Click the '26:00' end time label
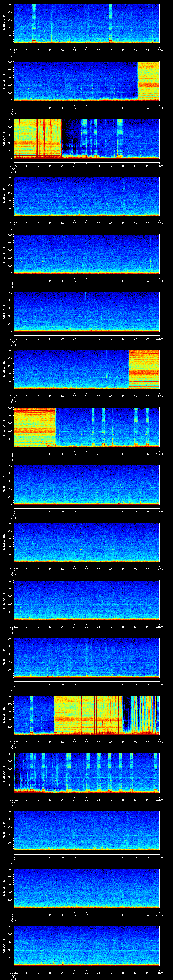 coord(159,684)
